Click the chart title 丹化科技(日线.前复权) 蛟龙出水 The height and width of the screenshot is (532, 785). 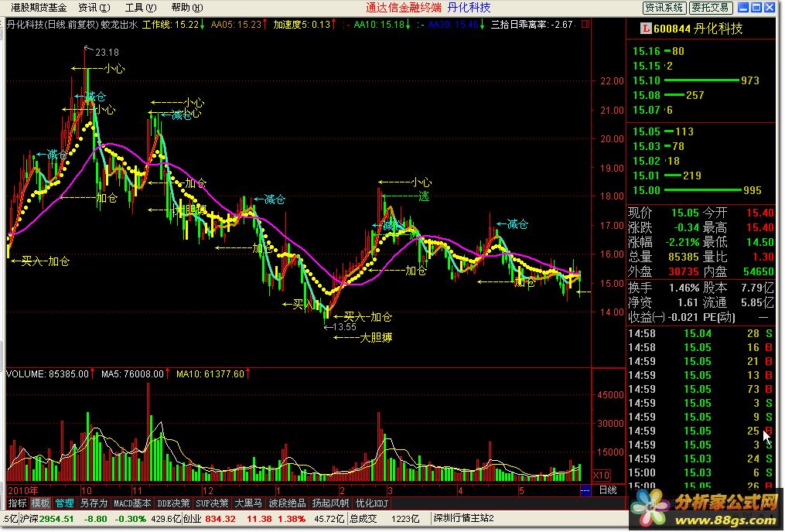coord(72,24)
